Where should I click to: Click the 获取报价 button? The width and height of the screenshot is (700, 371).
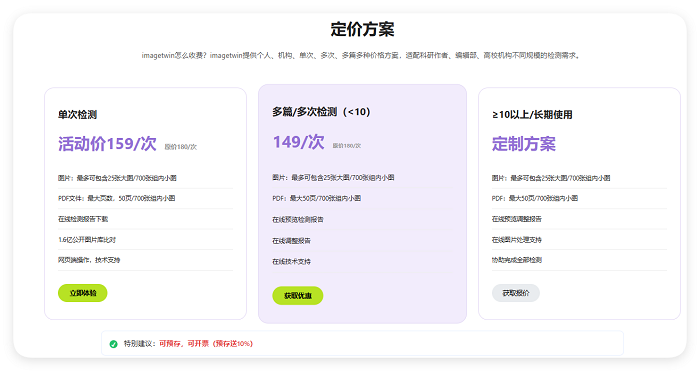click(516, 293)
